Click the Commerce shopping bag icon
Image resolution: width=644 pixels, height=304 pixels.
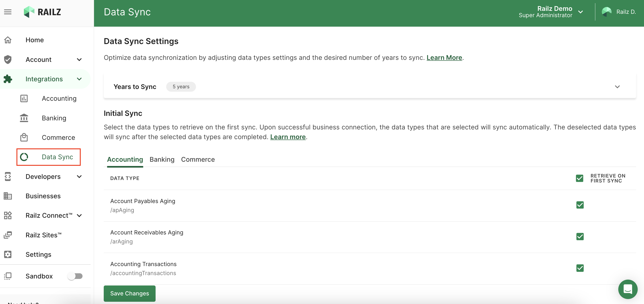tap(24, 137)
